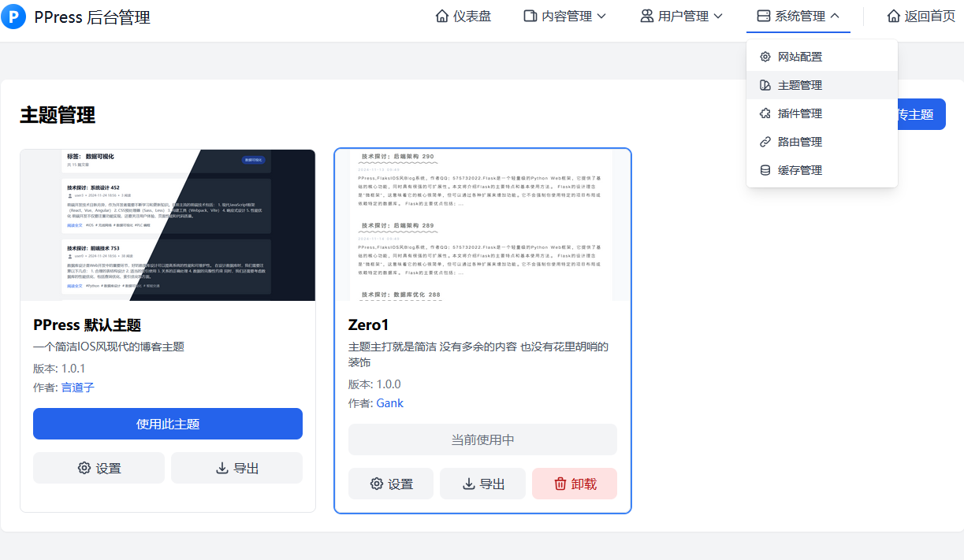Open 设置 for PPress 默认主题
964x560 pixels.
click(99, 468)
